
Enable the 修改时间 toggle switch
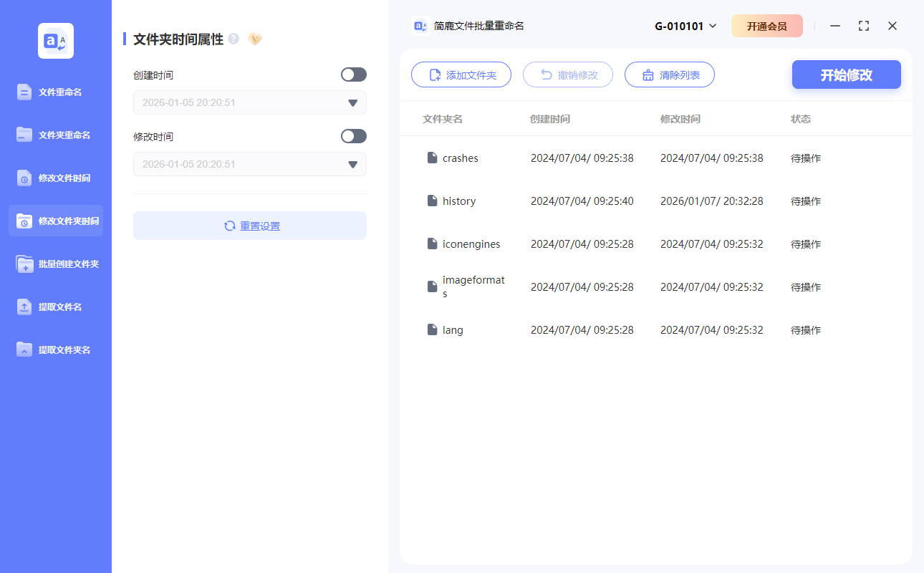(353, 136)
